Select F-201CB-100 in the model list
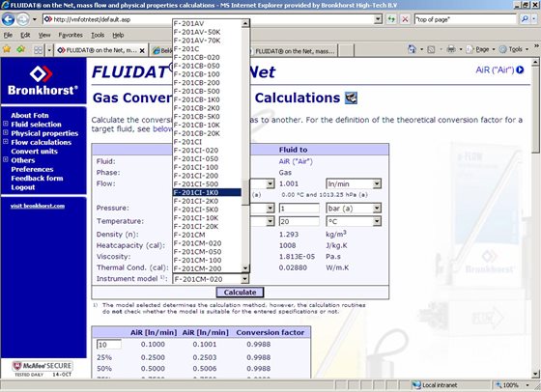 tap(207, 74)
